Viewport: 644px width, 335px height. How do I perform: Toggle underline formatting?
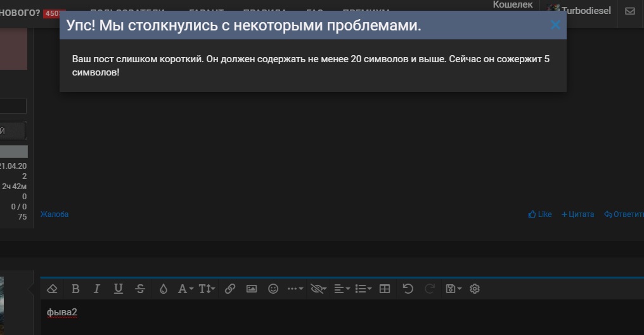click(119, 289)
